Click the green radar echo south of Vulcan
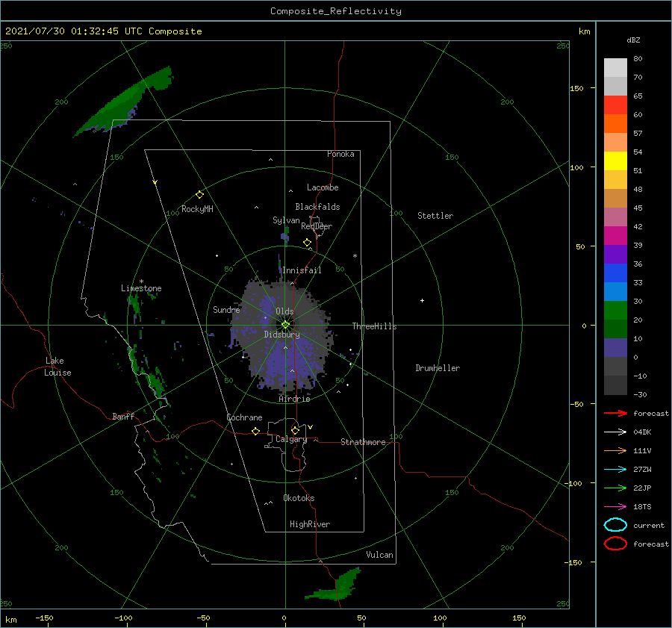 pyautogui.click(x=335, y=585)
